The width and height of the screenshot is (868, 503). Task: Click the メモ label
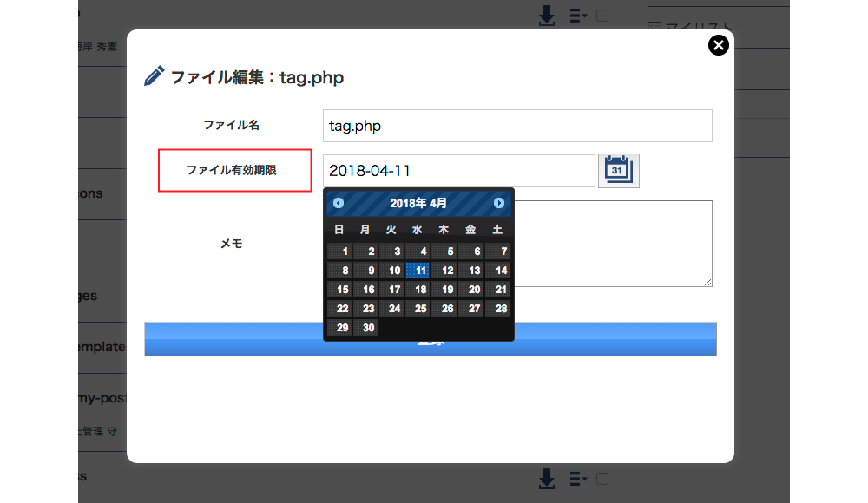[232, 244]
